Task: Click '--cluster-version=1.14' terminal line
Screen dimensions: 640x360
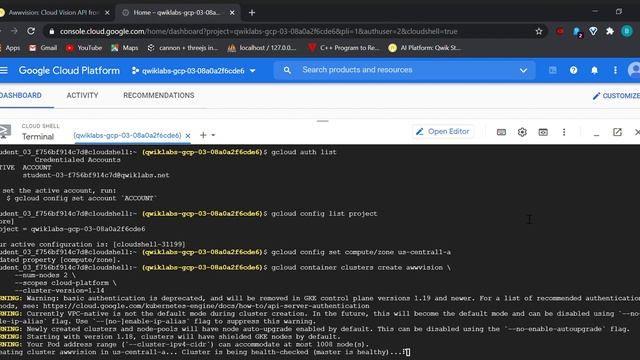Action: coord(59,291)
